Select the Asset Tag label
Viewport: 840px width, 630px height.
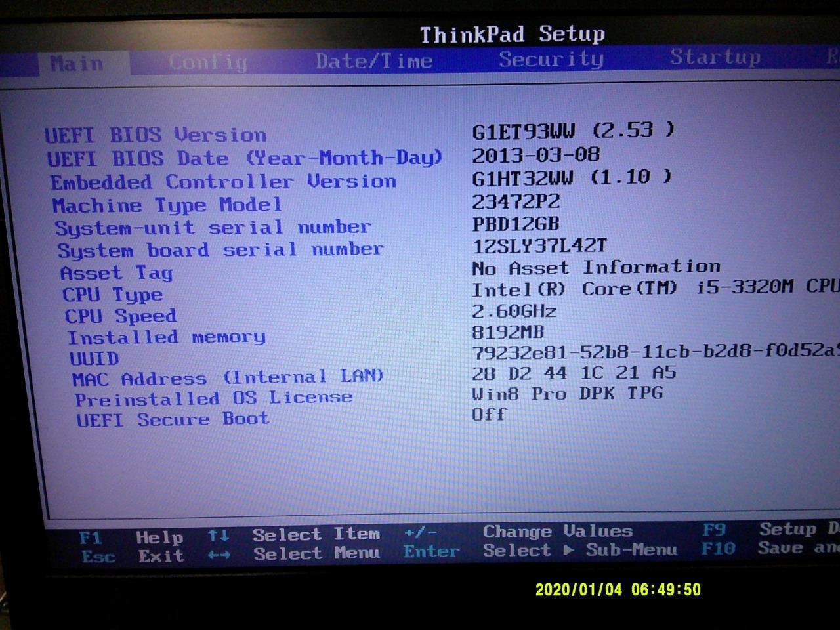coord(116,272)
